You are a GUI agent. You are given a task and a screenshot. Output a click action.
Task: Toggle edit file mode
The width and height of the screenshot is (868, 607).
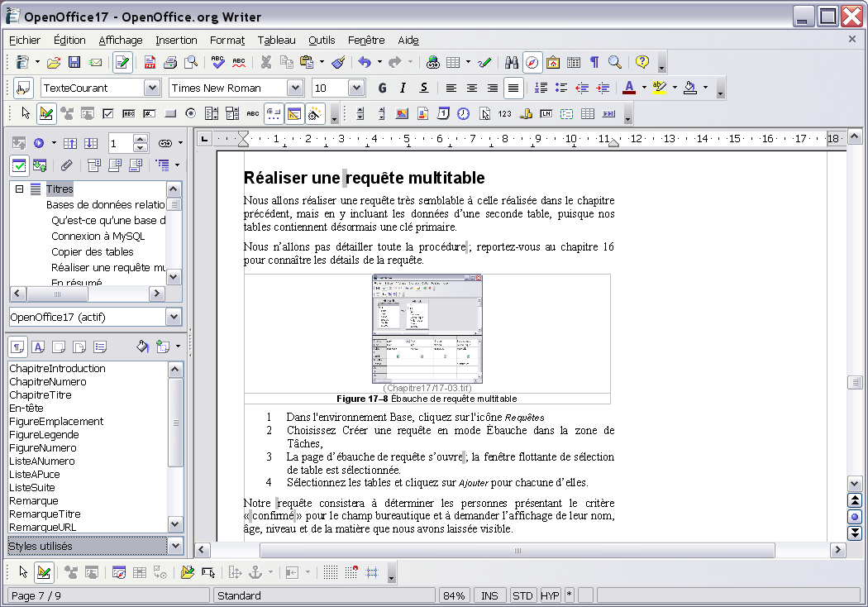[x=122, y=63]
